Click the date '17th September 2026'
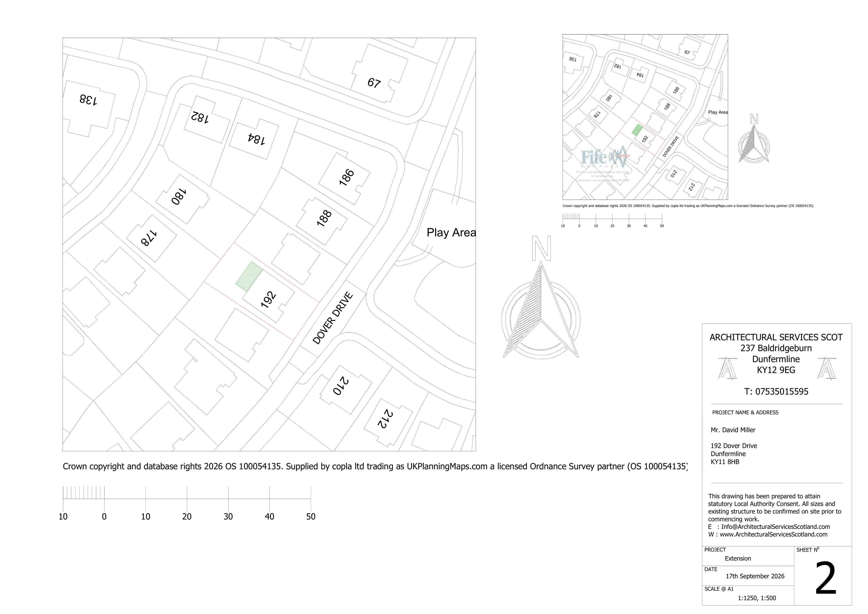This screenshot has height=614, width=868. [x=755, y=576]
